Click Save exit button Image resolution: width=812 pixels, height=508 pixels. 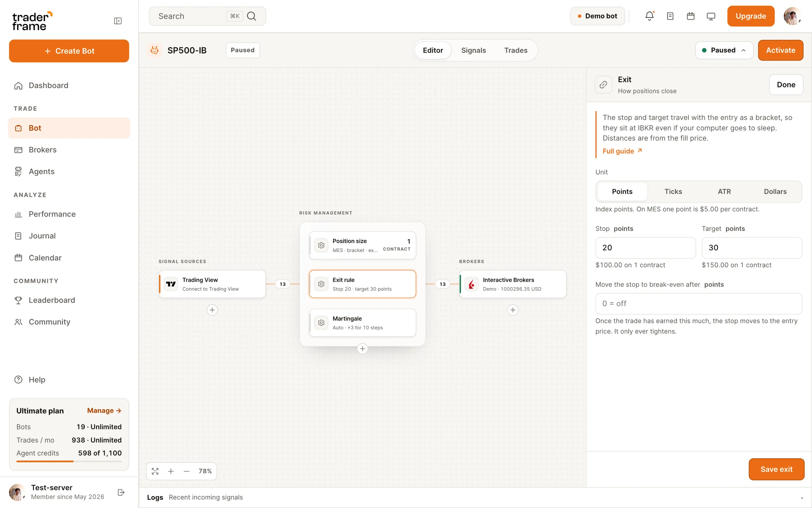tap(776, 469)
